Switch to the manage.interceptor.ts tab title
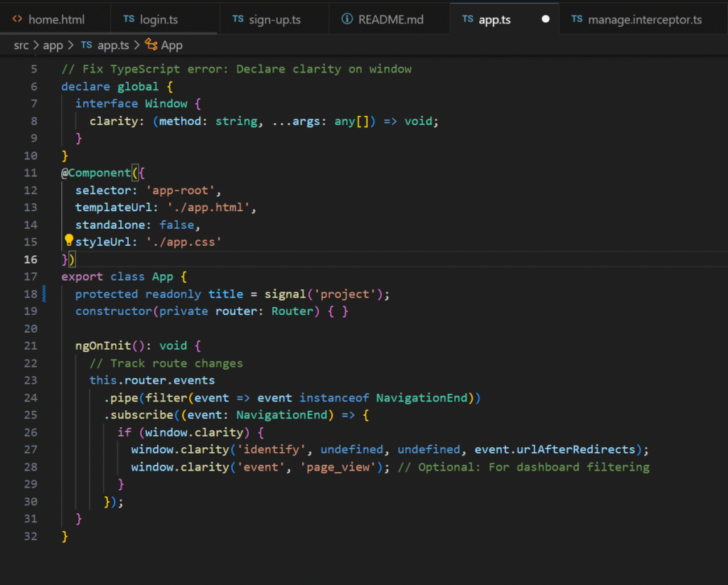Image resolution: width=728 pixels, height=585 pixels. pyautogui.click(x=645, y=19)
